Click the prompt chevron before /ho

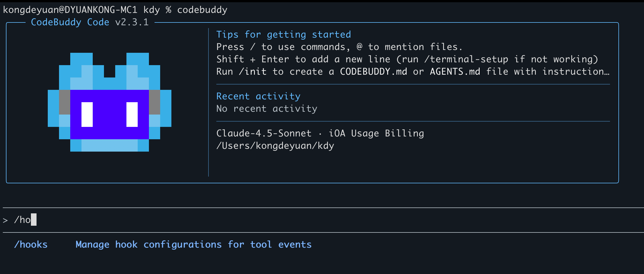(5, 220)
